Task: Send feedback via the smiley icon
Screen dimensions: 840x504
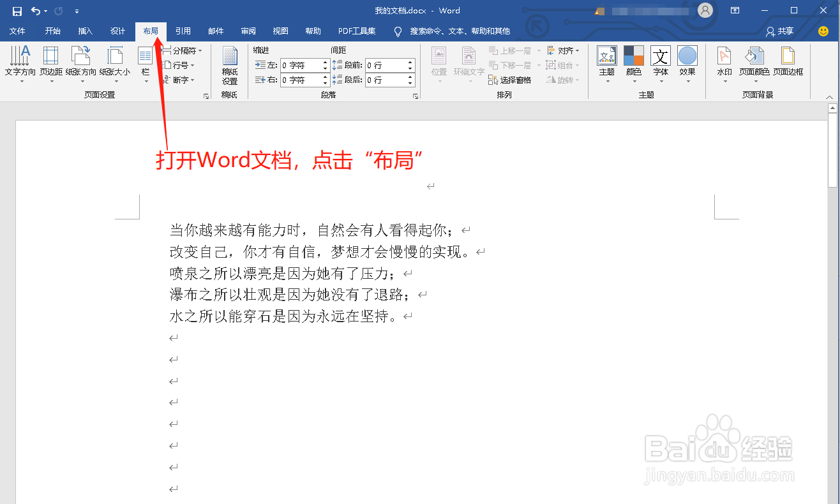Action: click(823, 31)
